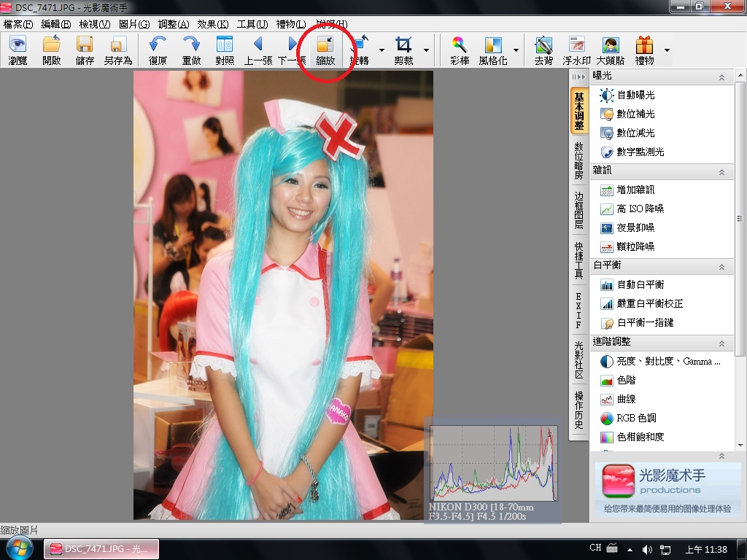This screenshot has width=747, height=560.
Task: Click the Windows Start button
Action: coord(19,548)
